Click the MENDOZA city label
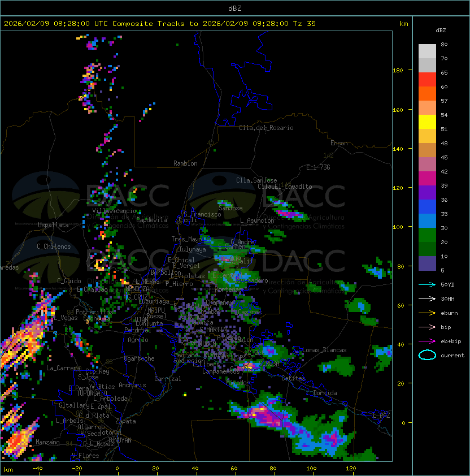Viewport: 470px width, 476px height. click(137, 289)
